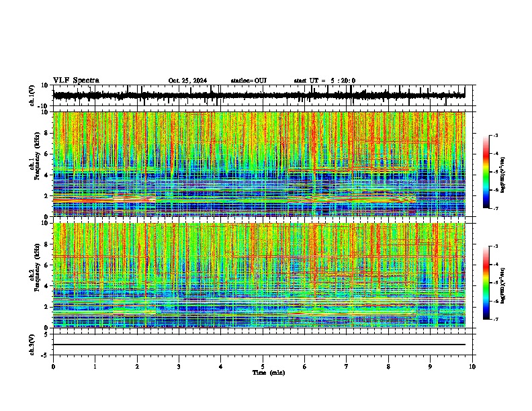
Task: Click the ch.2 color scale bar
Action: pyautogui.click(x=486, y=283)
